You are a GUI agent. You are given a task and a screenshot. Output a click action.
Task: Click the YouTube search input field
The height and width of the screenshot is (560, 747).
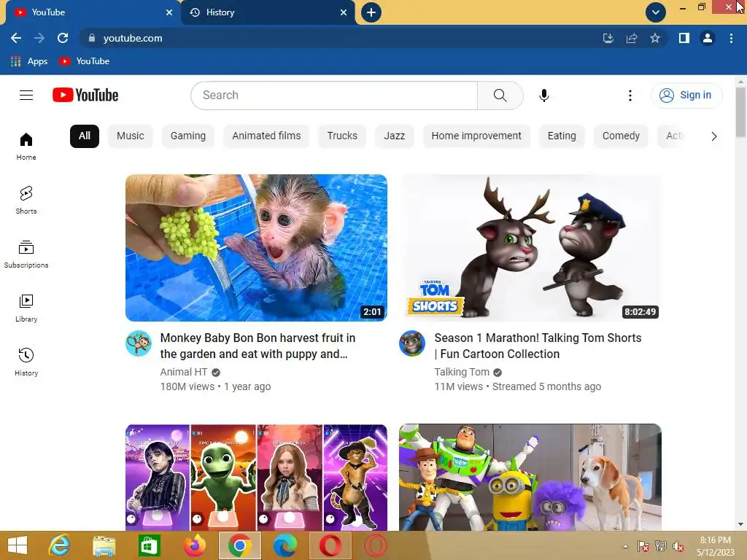(x=334, y=96)
